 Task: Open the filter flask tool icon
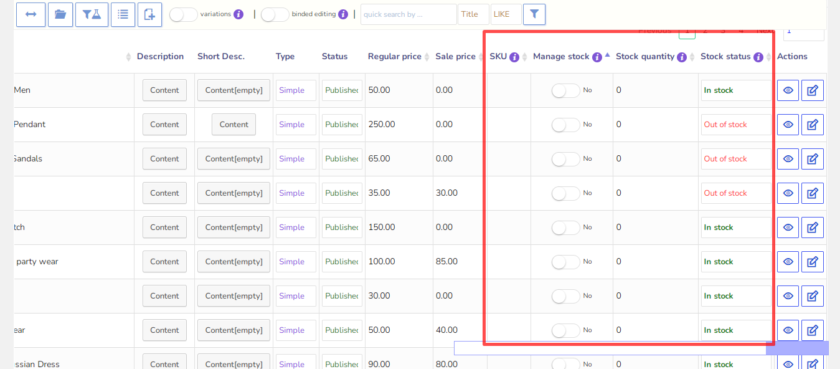pos(92,14)
